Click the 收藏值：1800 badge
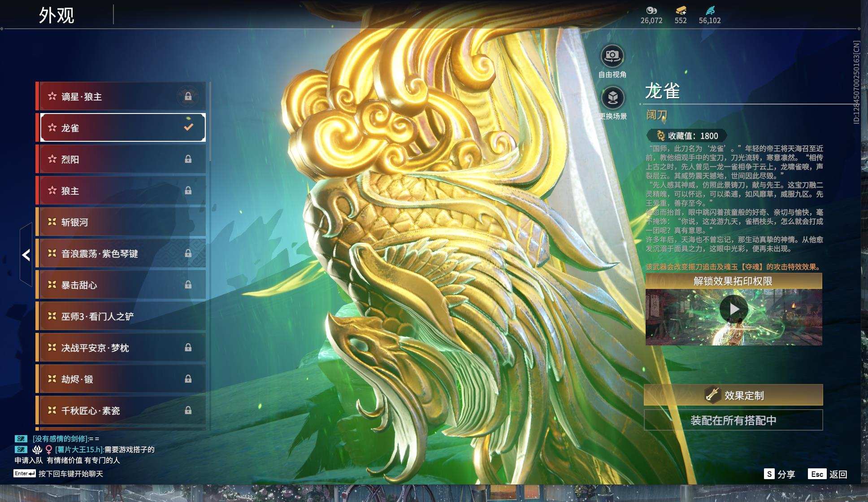Screen dimensions: 868x502 click(686, 135)
